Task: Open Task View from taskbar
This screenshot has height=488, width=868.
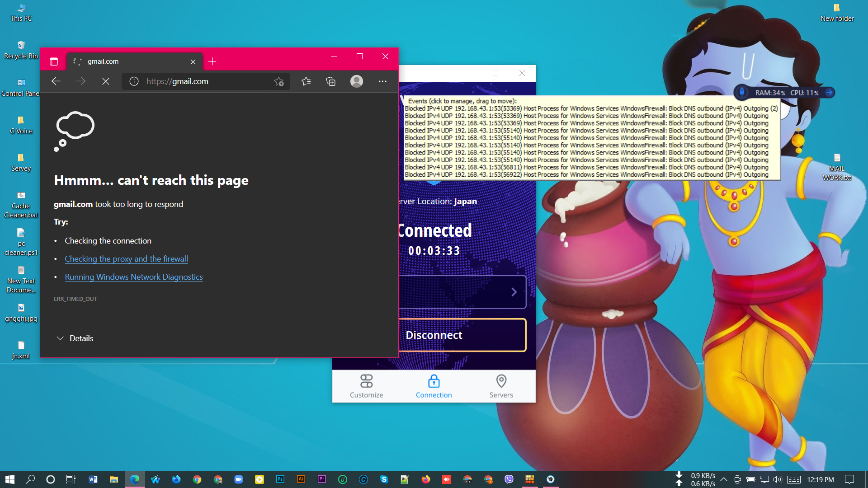Action: pos(71,479)
